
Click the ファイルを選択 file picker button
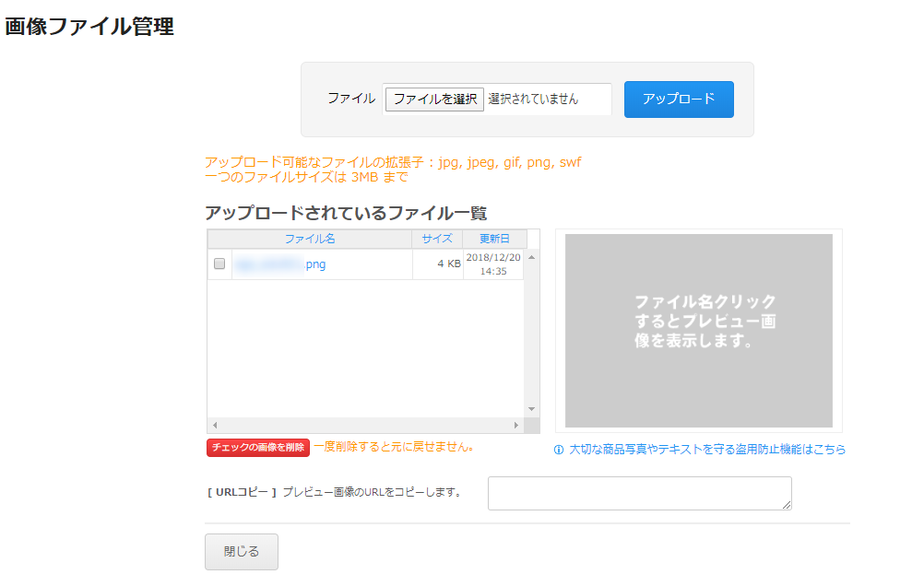[x=433, y=99]
